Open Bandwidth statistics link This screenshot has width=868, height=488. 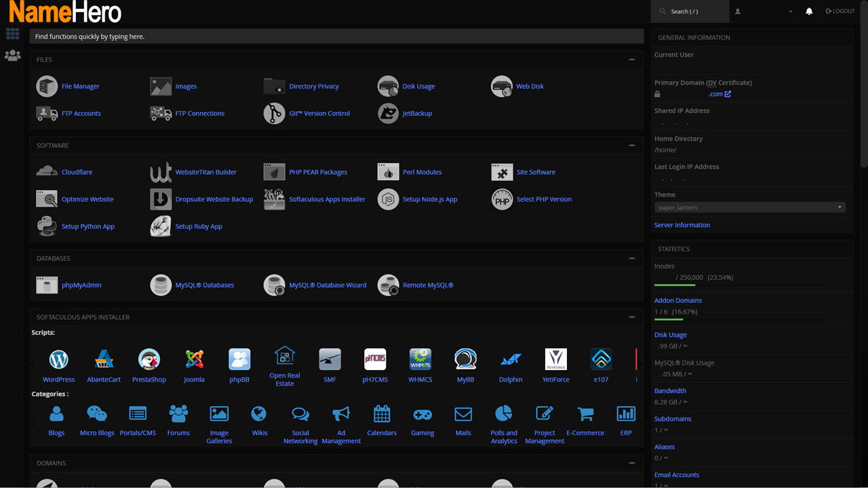tap(670, 390)
